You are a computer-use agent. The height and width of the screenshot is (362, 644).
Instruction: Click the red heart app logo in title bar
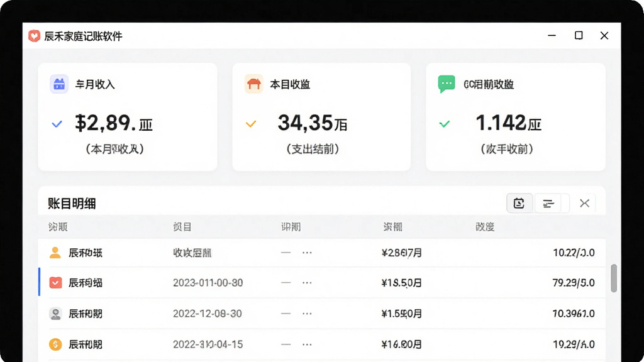(34, 36)
